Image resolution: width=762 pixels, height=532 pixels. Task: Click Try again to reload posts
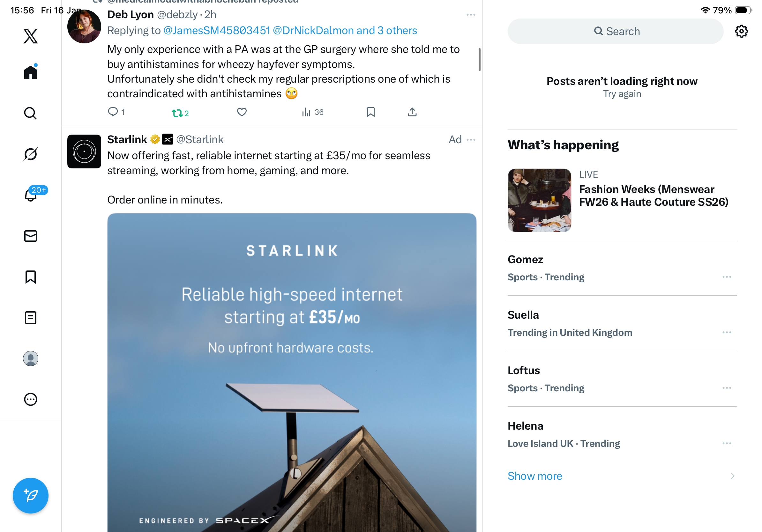coord(622,94)
